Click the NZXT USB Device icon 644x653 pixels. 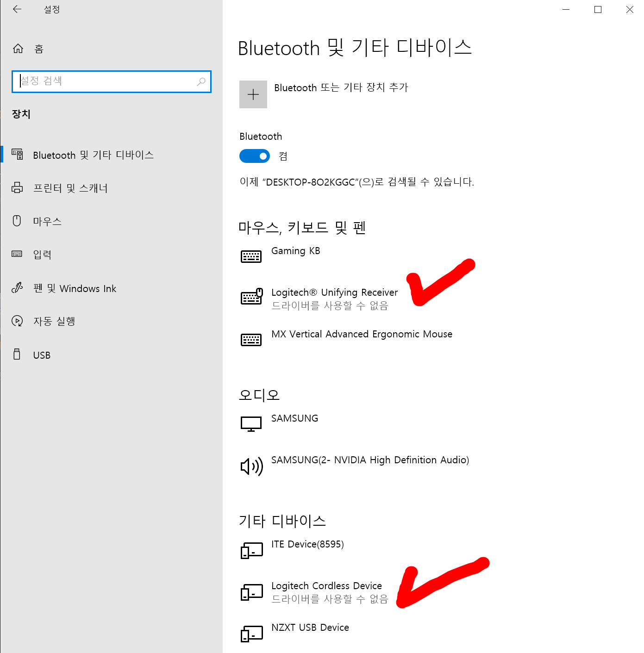[x=252, y=634]
